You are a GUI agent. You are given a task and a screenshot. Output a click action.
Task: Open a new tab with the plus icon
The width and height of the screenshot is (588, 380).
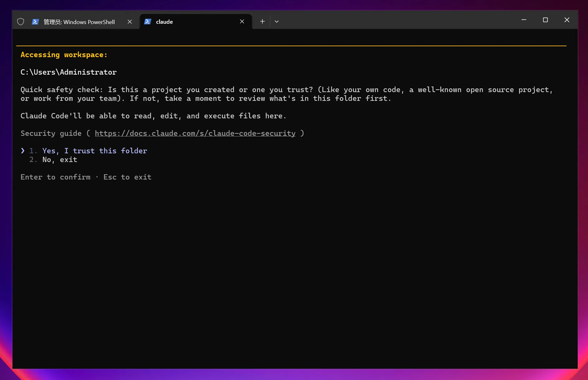[x=262, y=22]
